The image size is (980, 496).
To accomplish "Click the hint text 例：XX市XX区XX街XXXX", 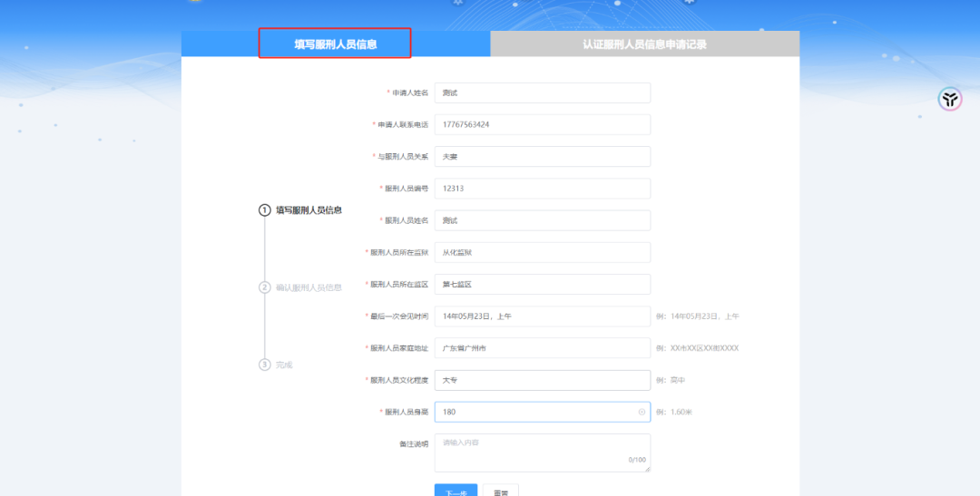I will pos(697,348).
